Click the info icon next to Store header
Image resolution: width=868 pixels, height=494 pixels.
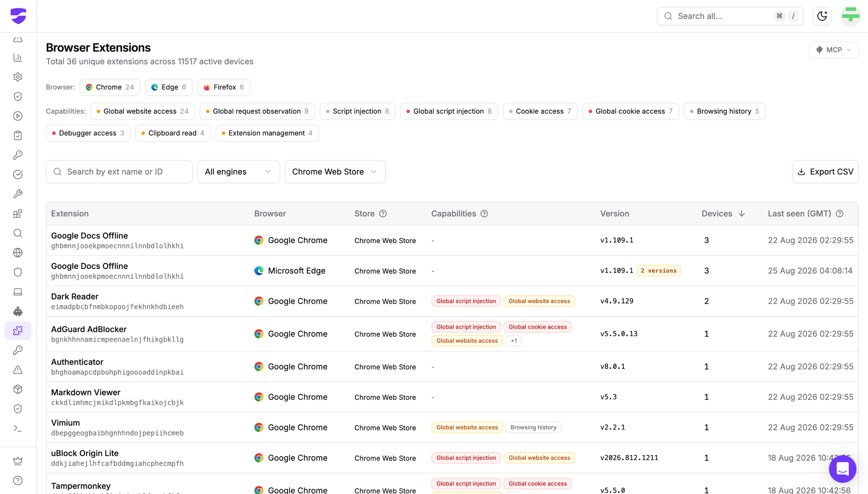(x=383, y=214)
